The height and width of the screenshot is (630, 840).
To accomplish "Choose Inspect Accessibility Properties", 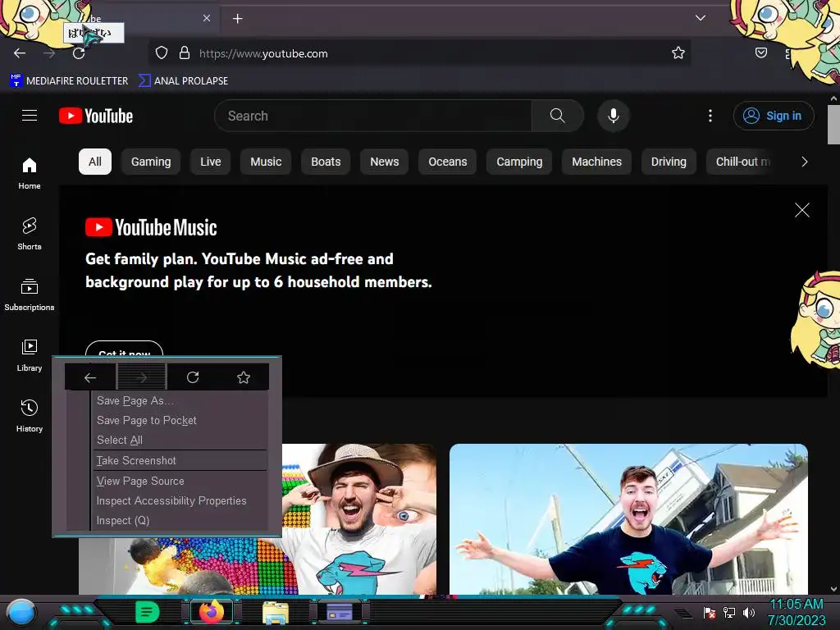I will tap(181, 501).
